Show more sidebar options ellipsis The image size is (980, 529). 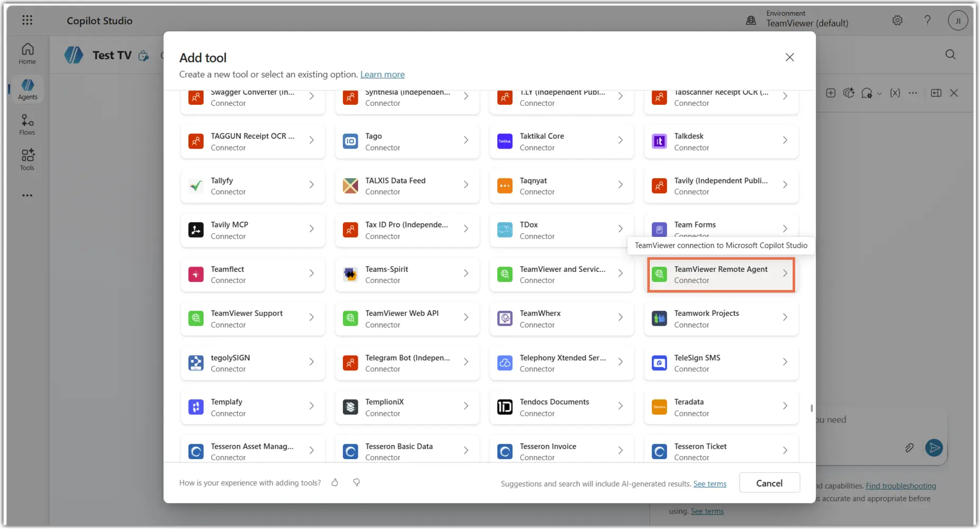[28, 195]
